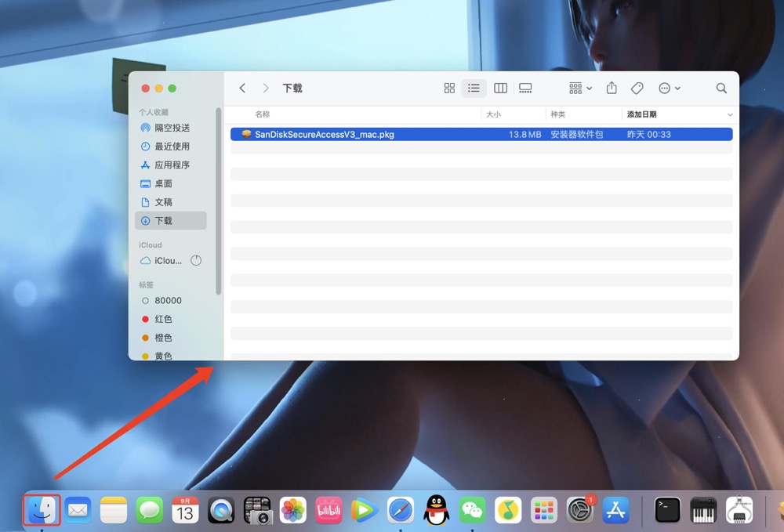Launch Terminal from the Dock
Viewport: 784px width, 532px height.
click(x=667, y=510)
